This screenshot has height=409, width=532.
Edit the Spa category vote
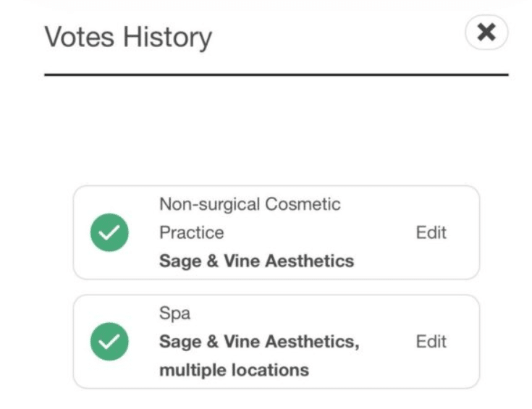(x=431, y=342)
